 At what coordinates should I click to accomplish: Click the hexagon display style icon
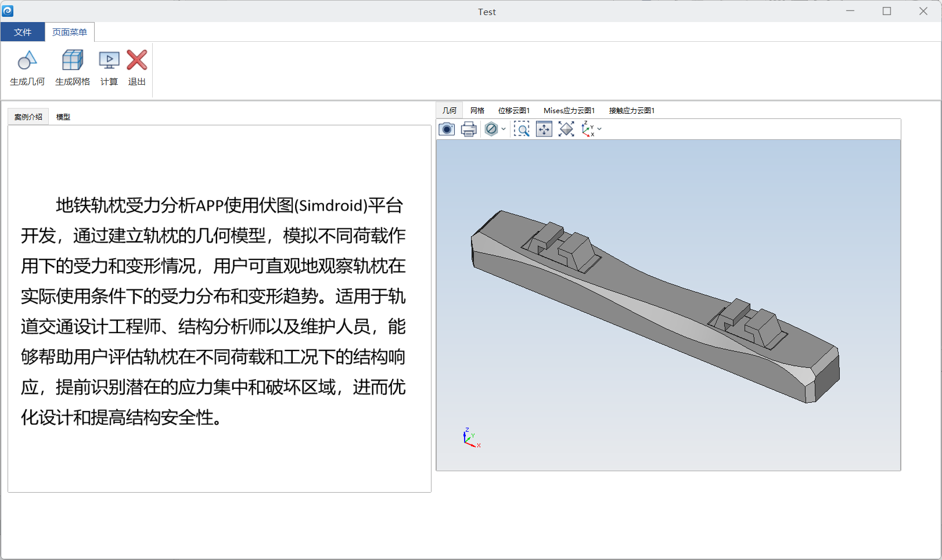pos(491,129)
